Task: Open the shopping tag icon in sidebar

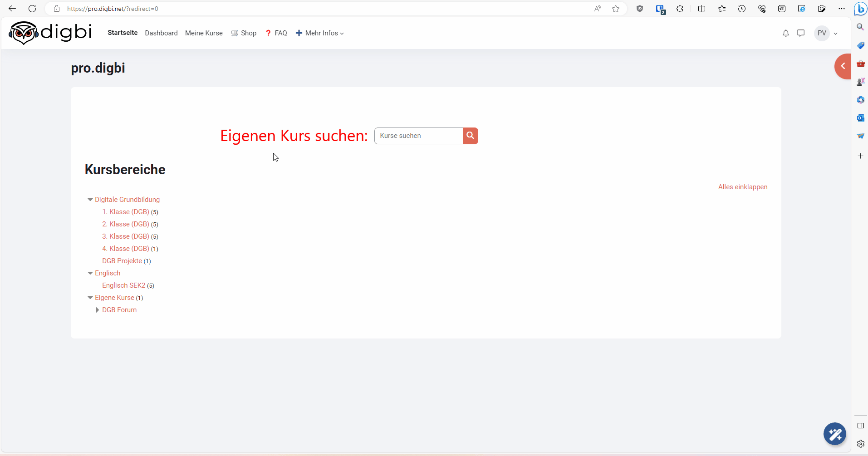Action: (860, 45)
